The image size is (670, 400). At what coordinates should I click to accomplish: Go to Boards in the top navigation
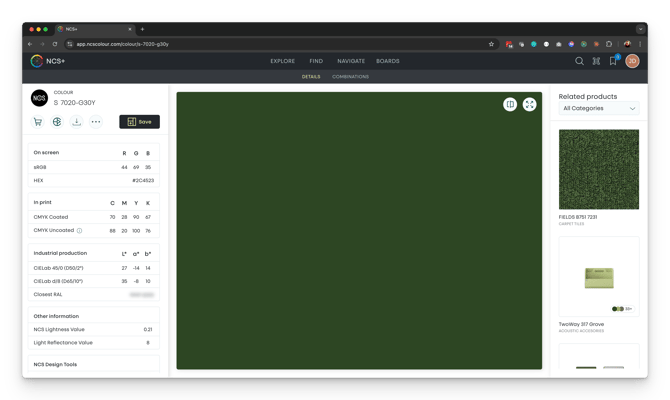tap(387, 61)
